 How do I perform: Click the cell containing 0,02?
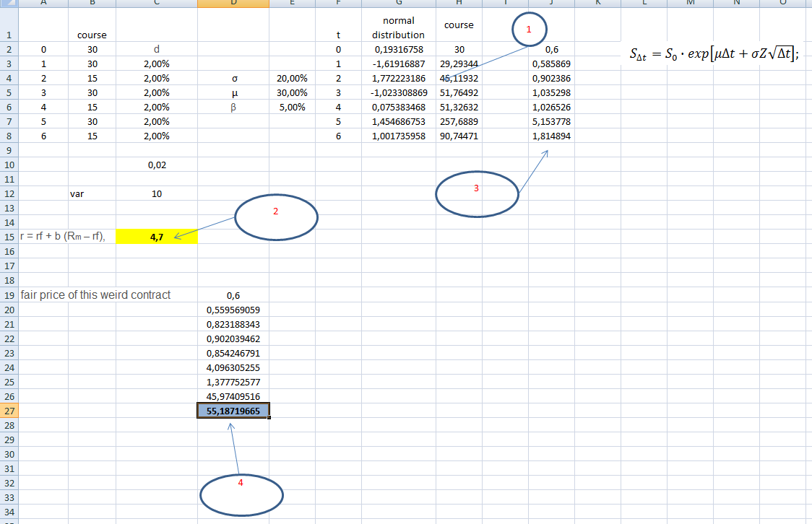pos(156,165)
